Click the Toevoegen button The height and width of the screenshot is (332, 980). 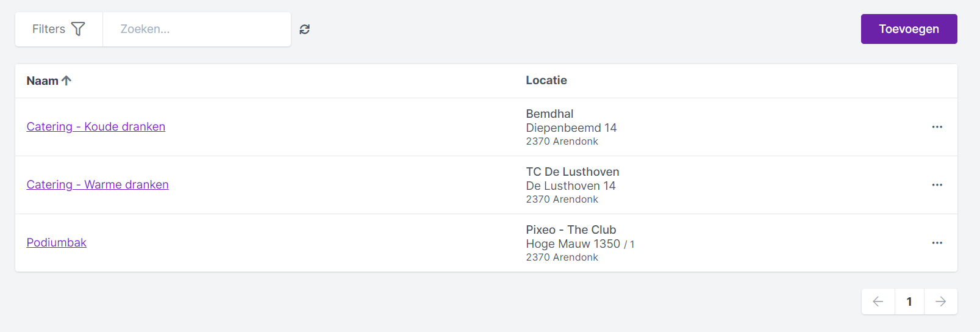coord(909,29)
